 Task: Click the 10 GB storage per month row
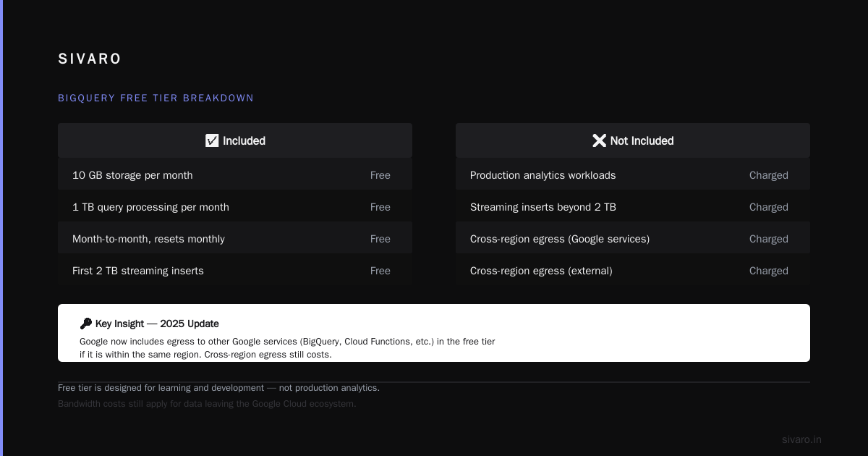235,175
